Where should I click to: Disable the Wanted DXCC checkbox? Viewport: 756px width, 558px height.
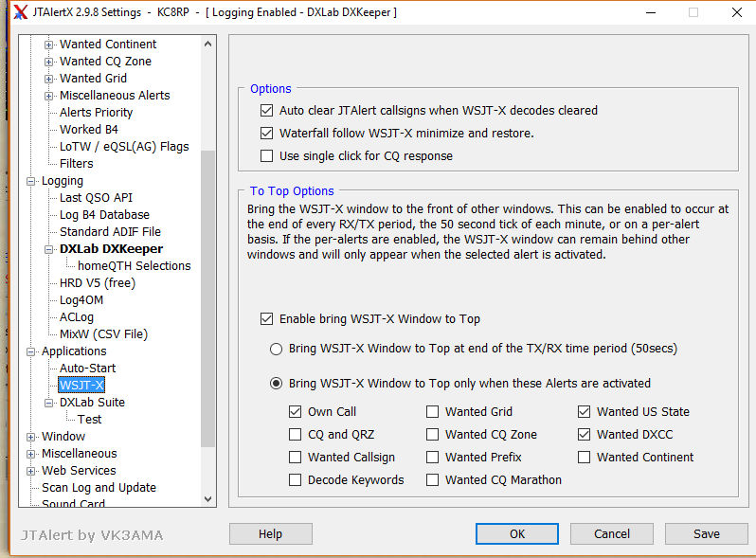point(584,434)
